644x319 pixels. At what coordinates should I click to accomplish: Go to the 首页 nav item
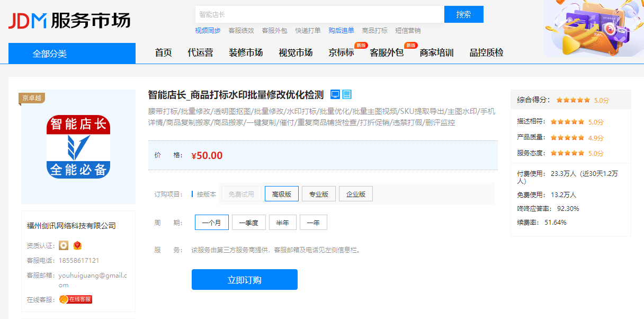pyautogui.click(x=164, y=53)
